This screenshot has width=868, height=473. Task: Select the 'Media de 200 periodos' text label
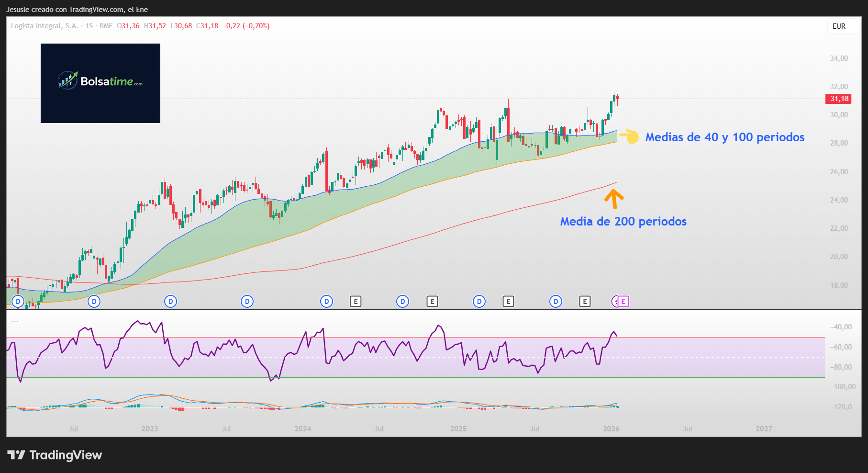[x=623, y=222]
